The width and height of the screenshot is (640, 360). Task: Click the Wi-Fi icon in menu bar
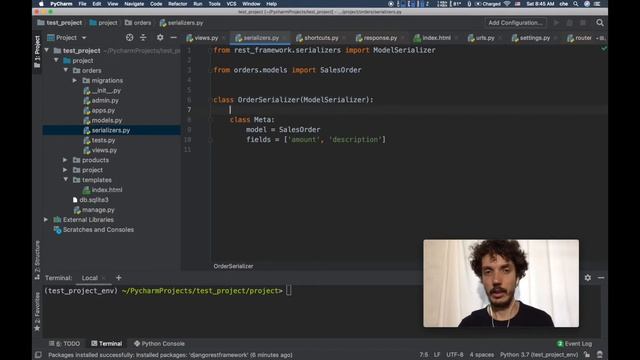click(507, 4)
